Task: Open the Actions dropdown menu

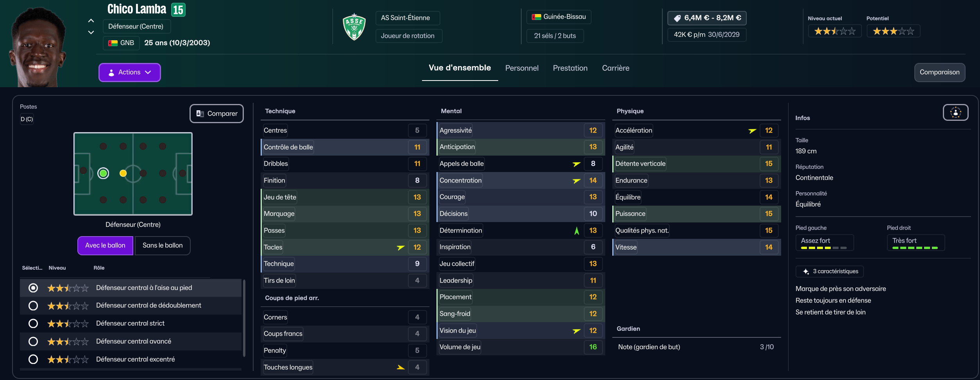Action: pos(129,72)
